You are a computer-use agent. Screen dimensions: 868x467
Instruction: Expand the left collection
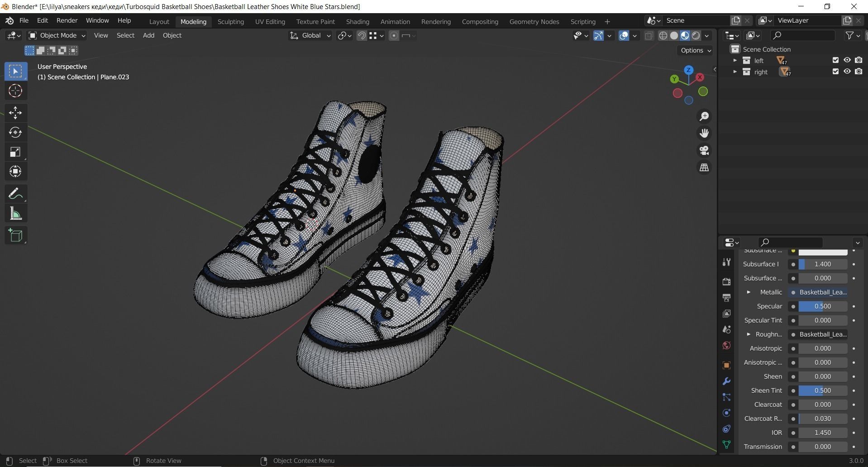(735, 60)
